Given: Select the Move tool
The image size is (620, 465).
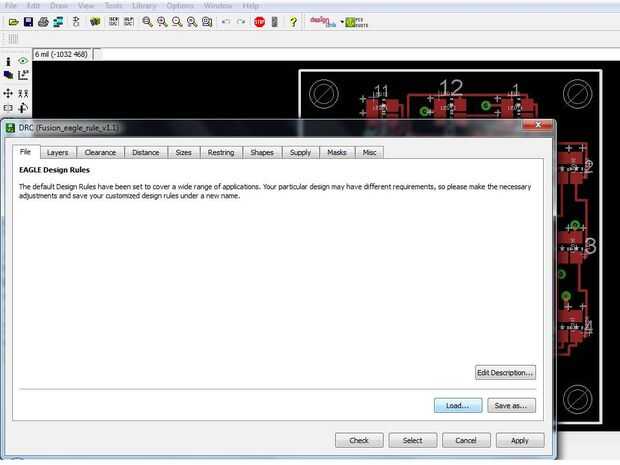Looking at the screenshot, I should [8, 93].
